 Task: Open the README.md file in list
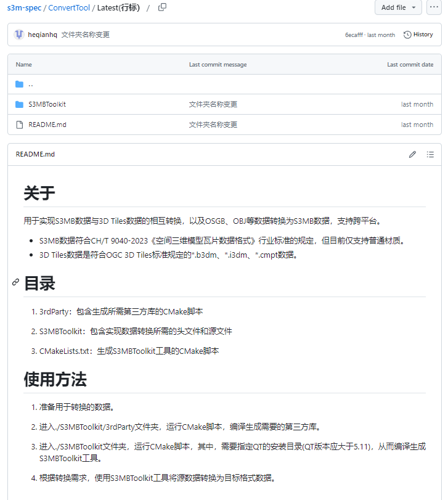(47, 125)
